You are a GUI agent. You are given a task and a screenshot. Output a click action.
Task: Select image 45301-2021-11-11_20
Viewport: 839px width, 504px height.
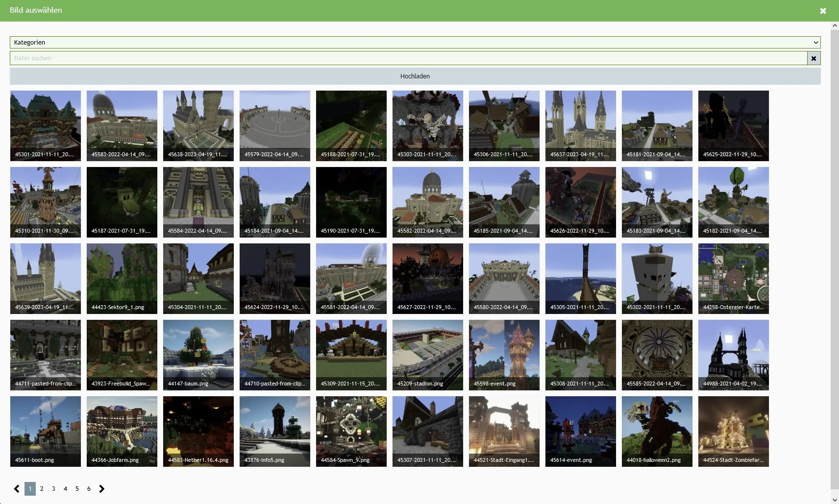point(46,126)
